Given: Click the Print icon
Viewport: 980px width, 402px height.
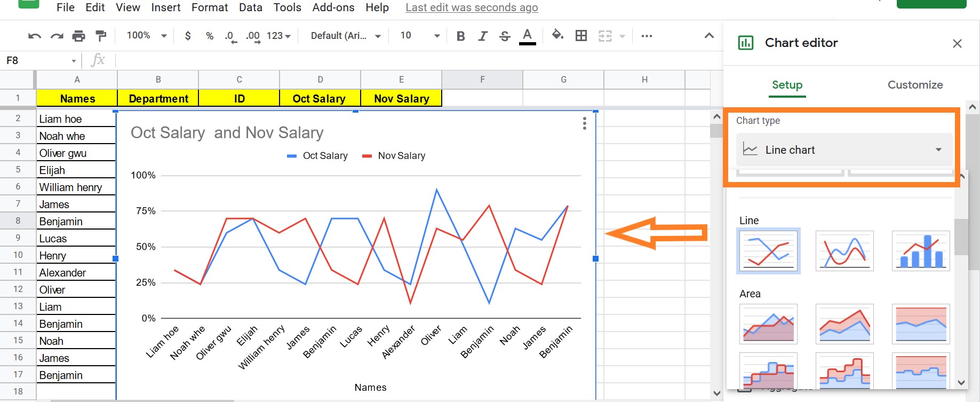Looking at the screenshot, I should coord(78,36).
